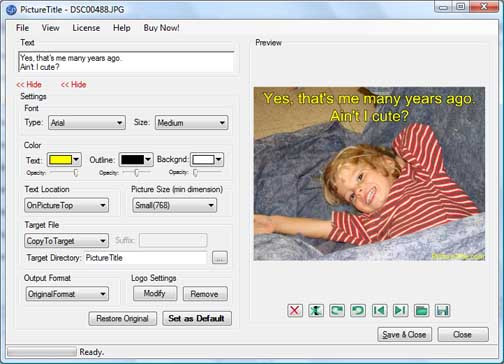This screenshot has height=364, width=504.
Task: Click the floppy disk save icon
Action: click(443, 310)
